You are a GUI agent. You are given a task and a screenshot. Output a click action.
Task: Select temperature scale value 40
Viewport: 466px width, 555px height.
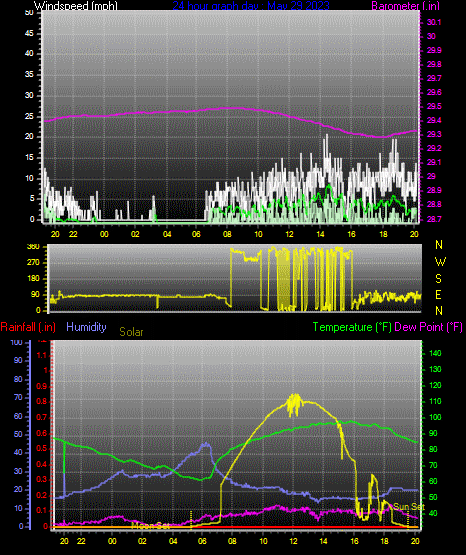tap(433, 513)
